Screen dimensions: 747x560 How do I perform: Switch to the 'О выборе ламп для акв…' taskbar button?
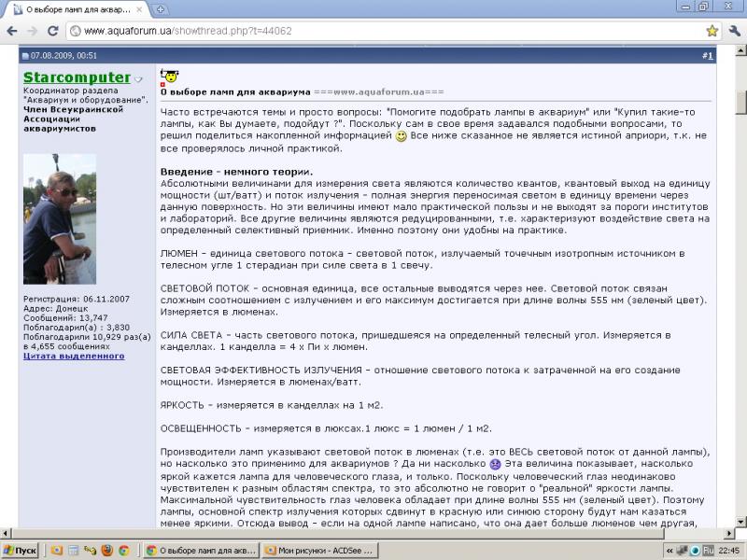pyautogui.click(x=202, y=551)
